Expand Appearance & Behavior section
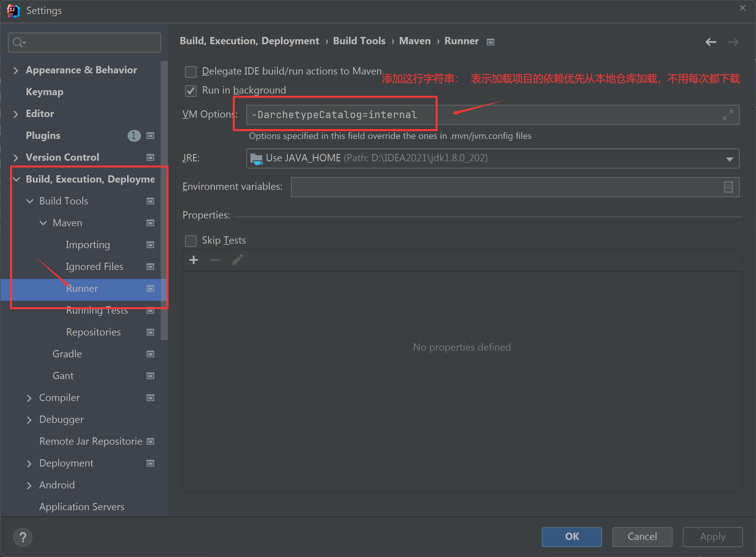The height and width of the screenshot is (557, 756). click(15, 70)
